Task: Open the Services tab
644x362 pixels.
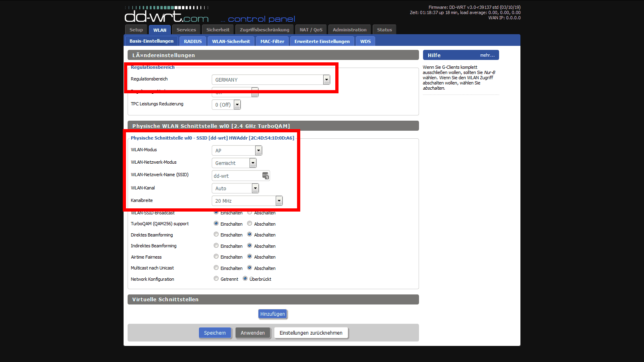Action: (x=186, y=30)
